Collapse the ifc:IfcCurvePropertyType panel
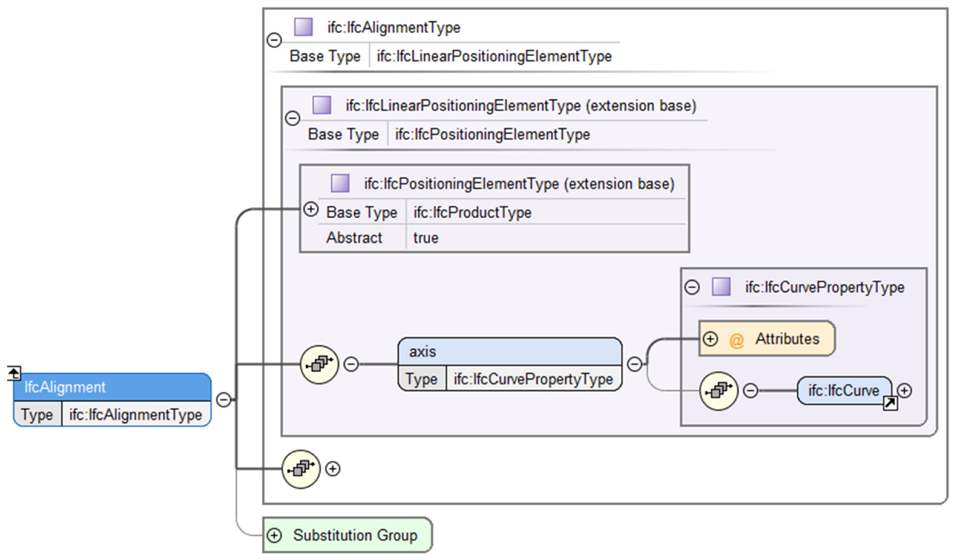Screen dimensions: 956x560 [x=692, y=287]
